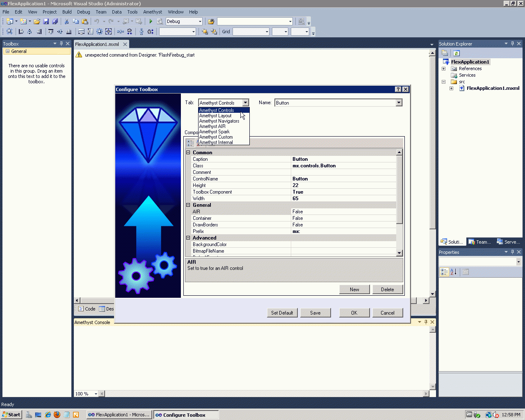Select Amethyst Navigators from the Tab list

224,121
